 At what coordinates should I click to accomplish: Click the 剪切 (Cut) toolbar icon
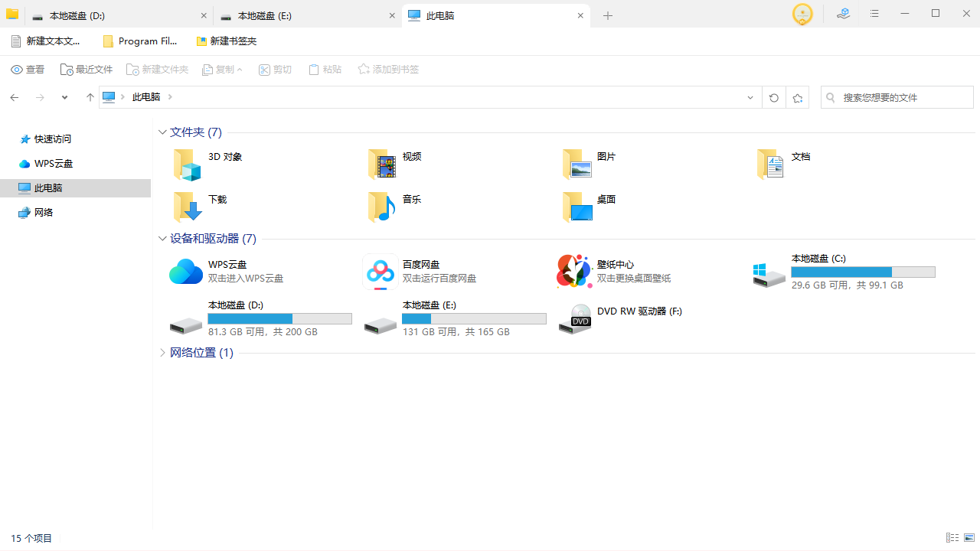[275, 70]
